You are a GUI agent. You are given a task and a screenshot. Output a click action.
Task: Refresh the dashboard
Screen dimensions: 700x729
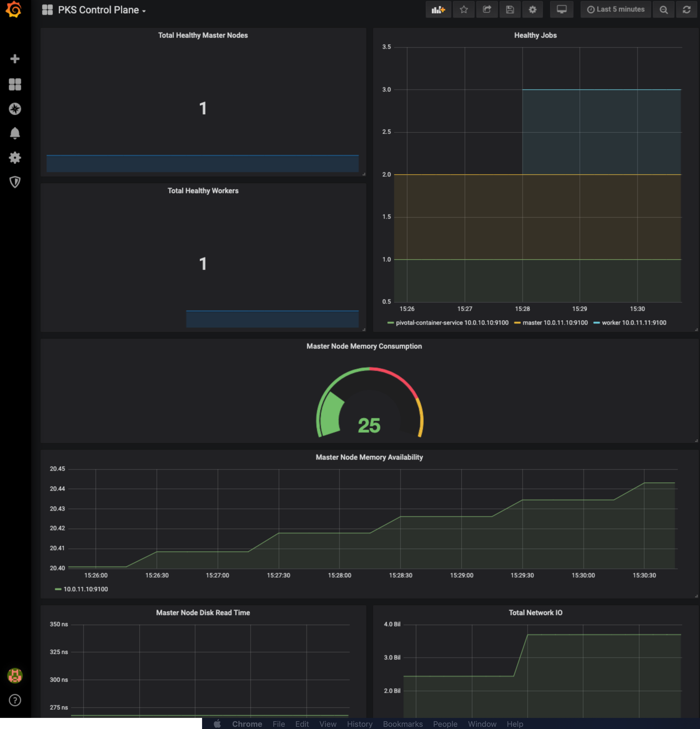[x=687, y=10]
